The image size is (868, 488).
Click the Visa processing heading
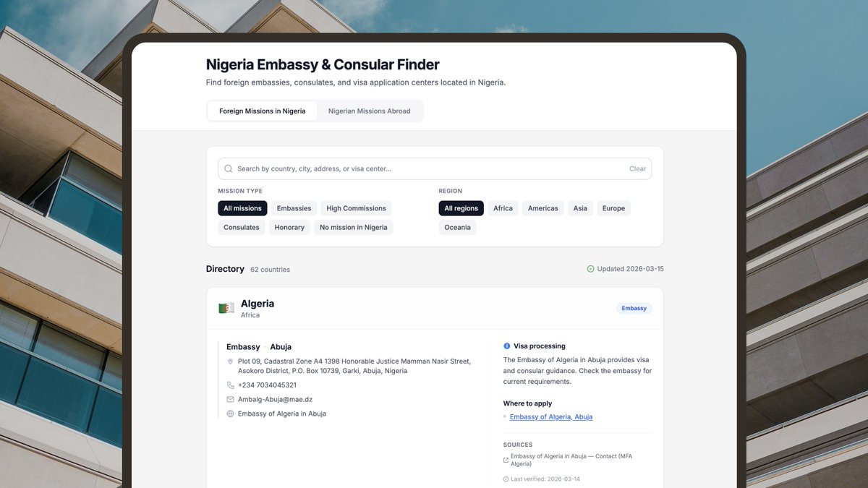[x=540, y=346]
